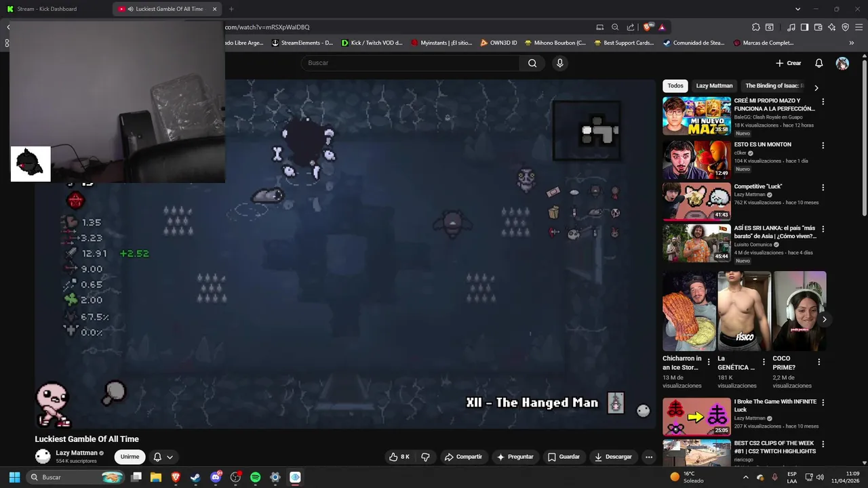Open the YouTube account avatar menu

842,63
